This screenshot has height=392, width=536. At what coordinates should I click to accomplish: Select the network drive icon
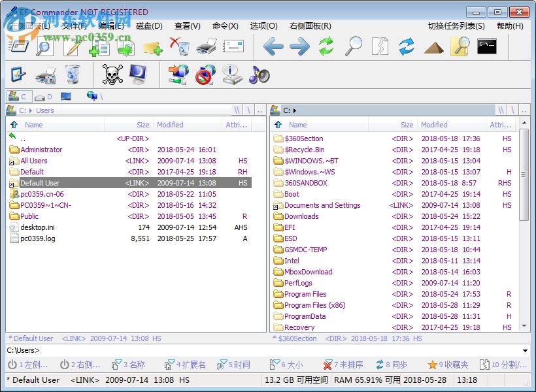click(x=93, y=97)
